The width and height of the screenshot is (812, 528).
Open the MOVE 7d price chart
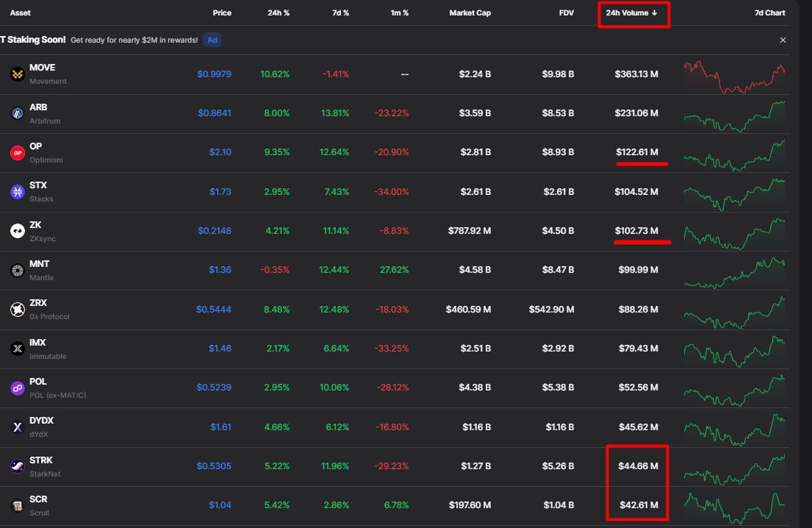tap(734, 76)
